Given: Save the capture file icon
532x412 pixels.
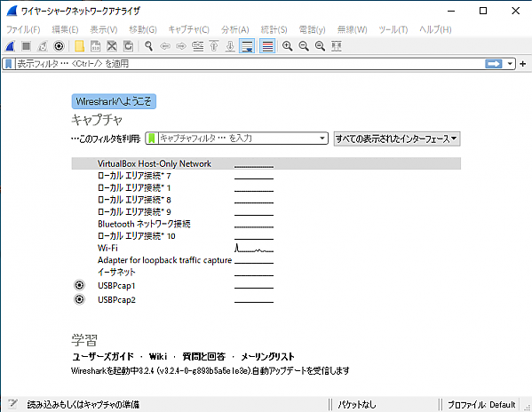Looking at the screenshot, I should click(x=96, y=46).
